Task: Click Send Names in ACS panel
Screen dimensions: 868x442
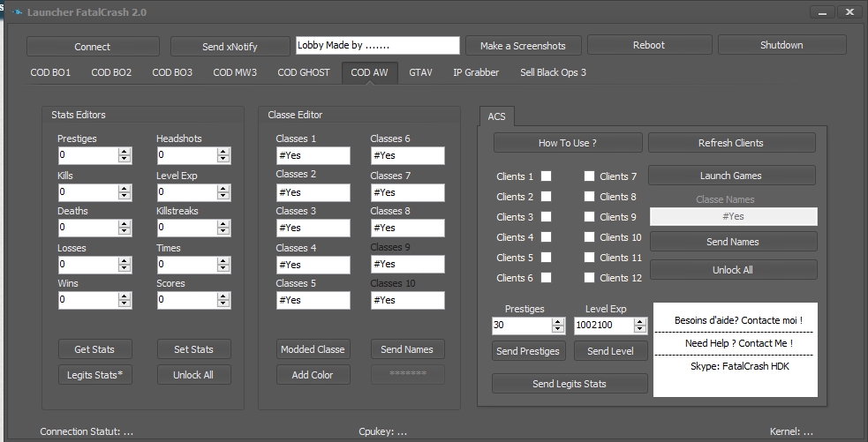Action: click(x=733, y=242)
